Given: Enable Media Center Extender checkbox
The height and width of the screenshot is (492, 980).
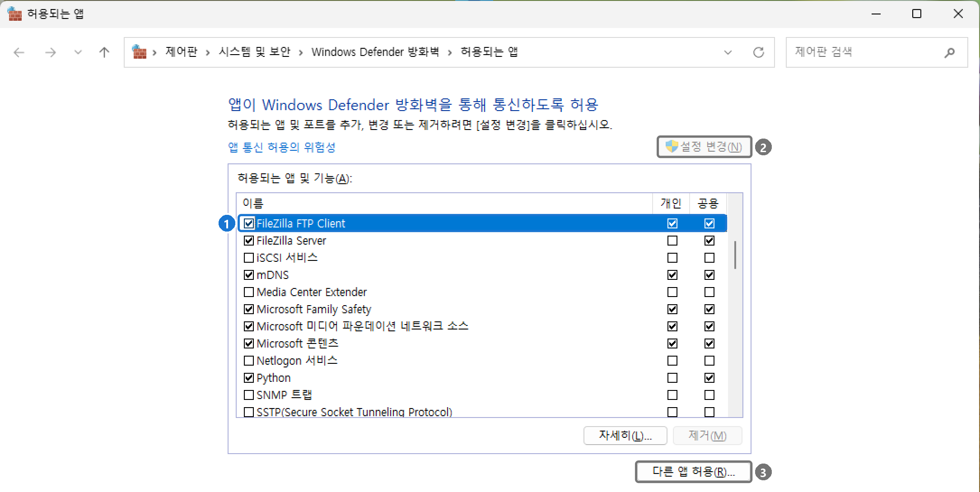Looking at the screenshot, I should pyautogui.click(x=249, y=292).
